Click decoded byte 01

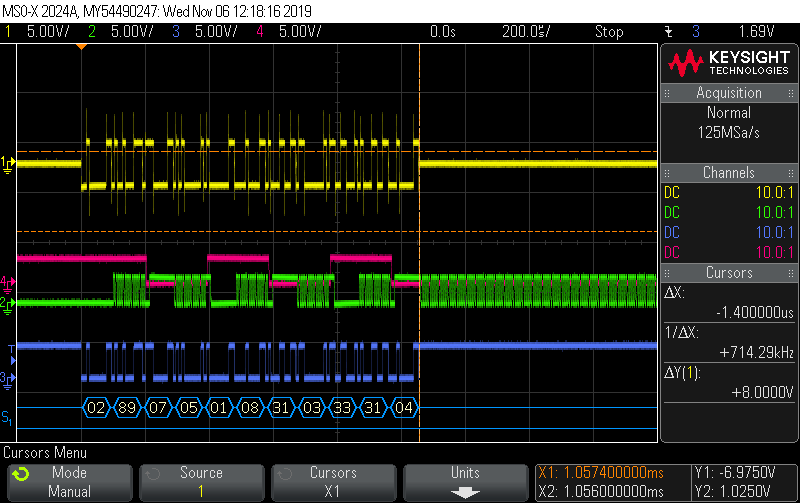point(219,408)
